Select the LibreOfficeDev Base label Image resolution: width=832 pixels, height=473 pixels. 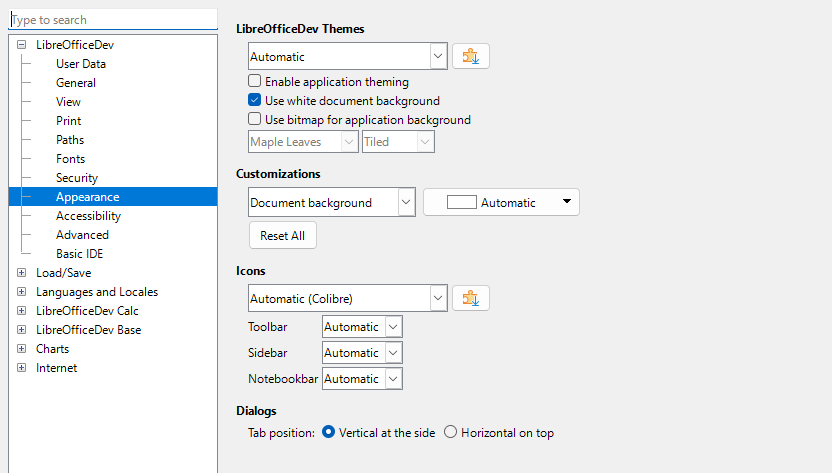click(89, 330)
